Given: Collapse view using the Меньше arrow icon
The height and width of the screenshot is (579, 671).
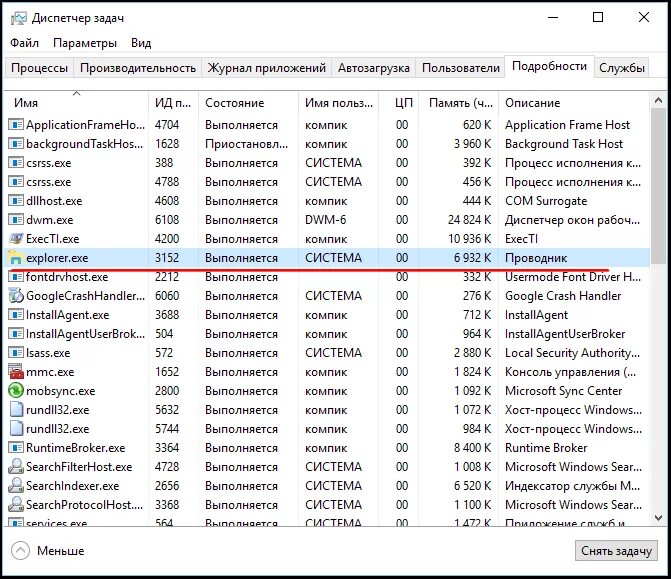Looking at the screenshot, I should tap(21, 551).
